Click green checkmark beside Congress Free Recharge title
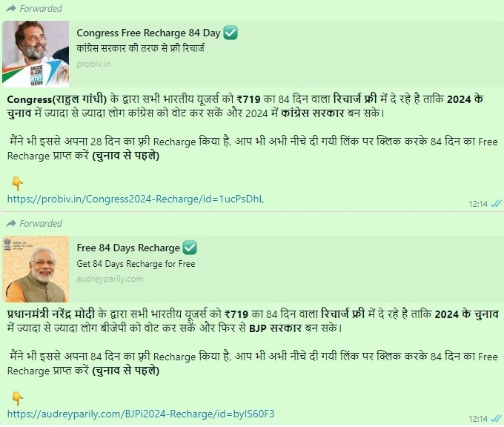 click(x=231, y=33)
